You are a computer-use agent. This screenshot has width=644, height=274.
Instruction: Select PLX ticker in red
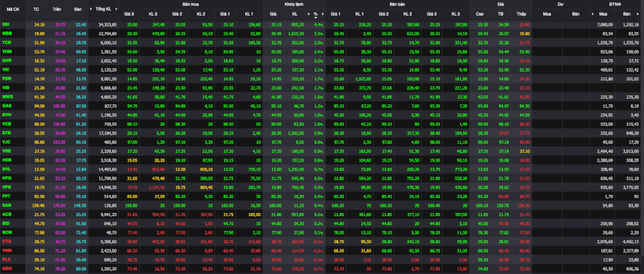pyautogui.click(x=6, y=259)
